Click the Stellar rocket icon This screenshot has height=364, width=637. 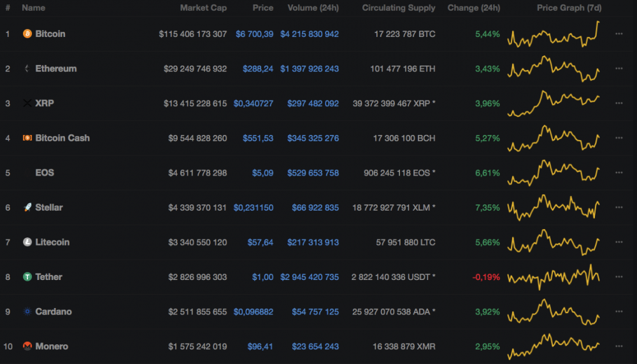27,207
